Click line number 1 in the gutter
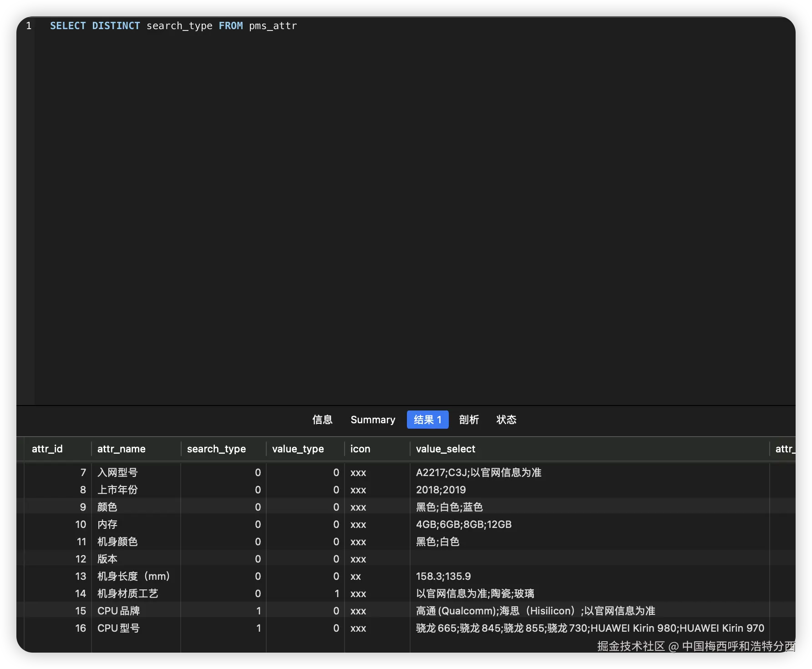 point(29,26)
